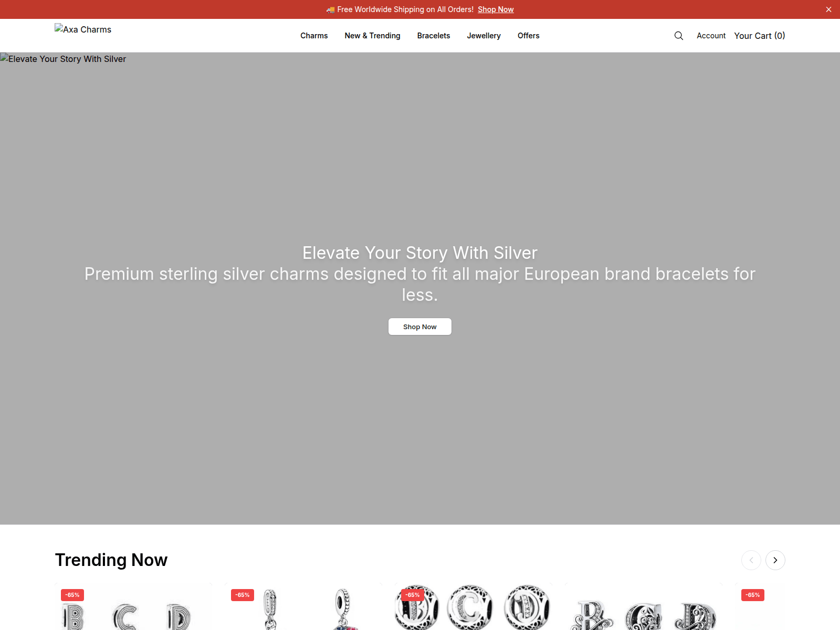
Task: Open the Account page
Action: pyautogui.click(x=711, y=36)
